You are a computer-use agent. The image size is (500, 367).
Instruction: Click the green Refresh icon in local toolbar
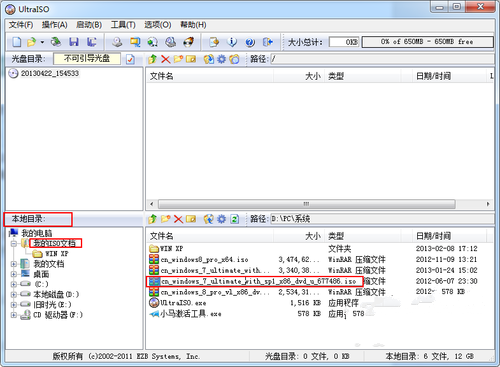click(x=235, y=219)
